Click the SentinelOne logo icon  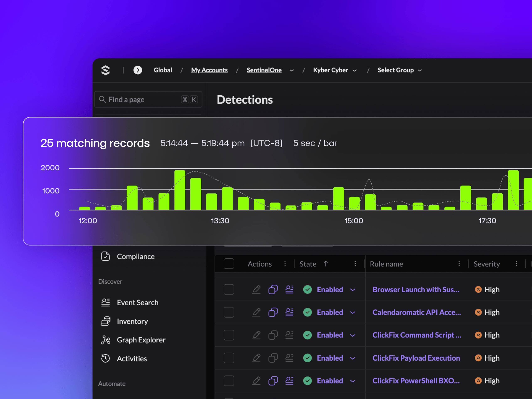pyautogui.click(x=105, y=70)
